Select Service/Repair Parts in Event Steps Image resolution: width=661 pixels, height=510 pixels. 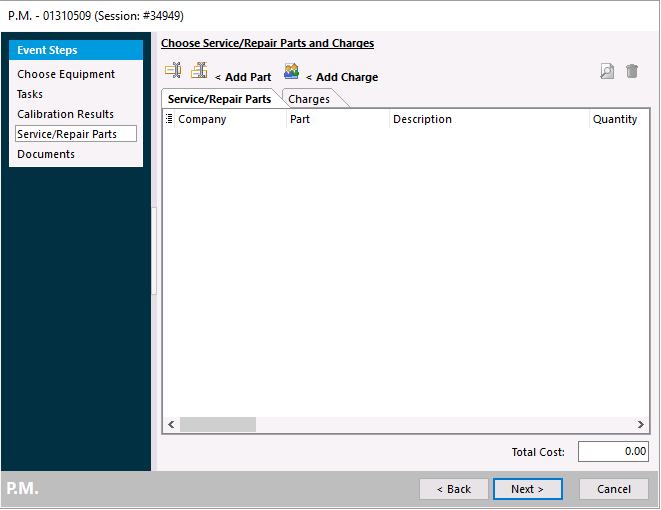(x=67, y=134)
